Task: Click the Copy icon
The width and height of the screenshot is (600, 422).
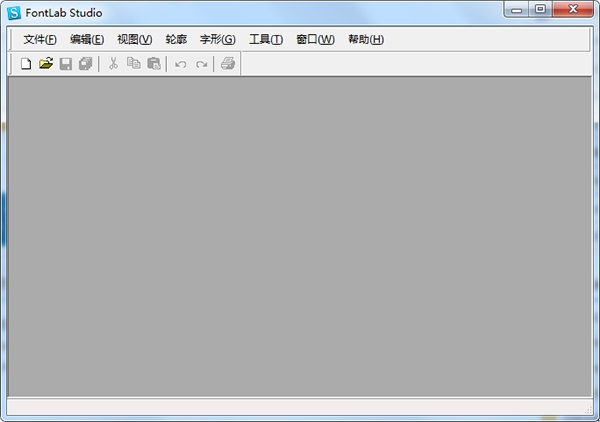Action: tap(134, 64)
